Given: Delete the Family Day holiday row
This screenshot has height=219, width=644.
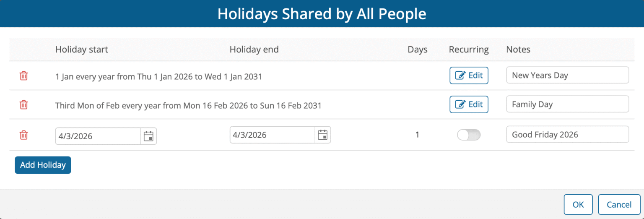Looking at the screenshot, I should pyautogui.click(x=24, y=105).
